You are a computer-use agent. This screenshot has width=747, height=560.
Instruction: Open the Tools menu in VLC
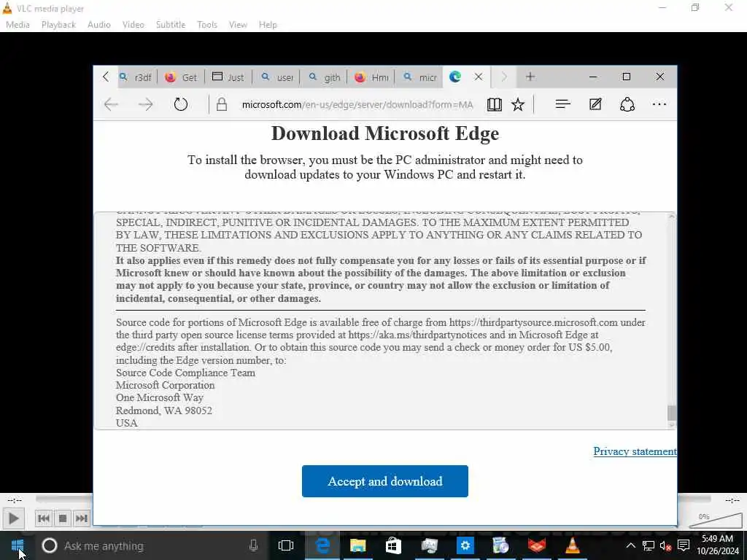click(x=207, y=25)
